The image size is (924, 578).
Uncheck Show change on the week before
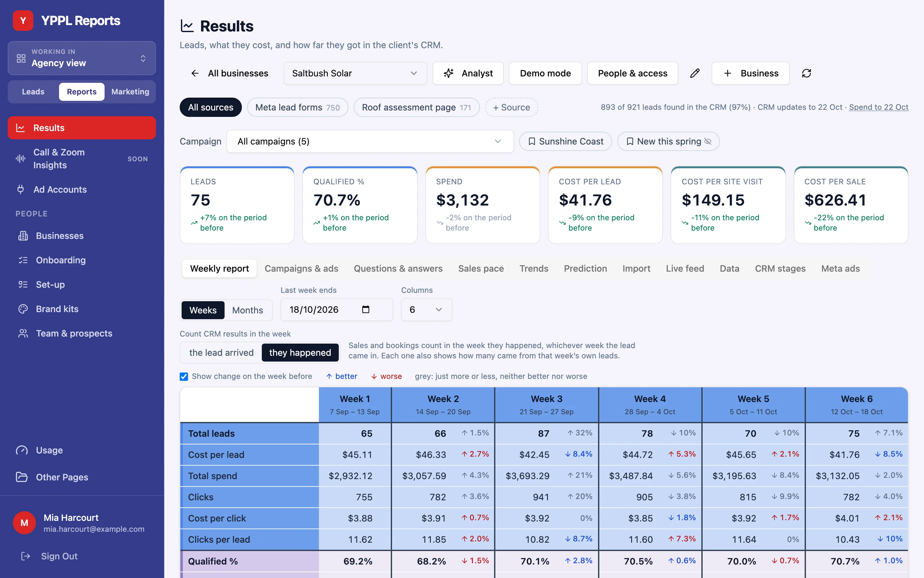coord(184,377)
